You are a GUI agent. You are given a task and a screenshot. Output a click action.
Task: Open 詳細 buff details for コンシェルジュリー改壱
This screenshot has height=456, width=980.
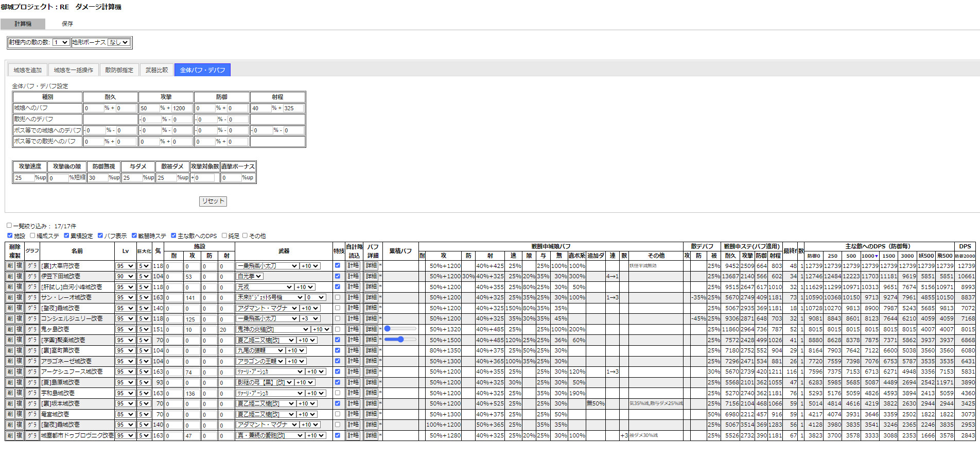click(x=371, y=318)
